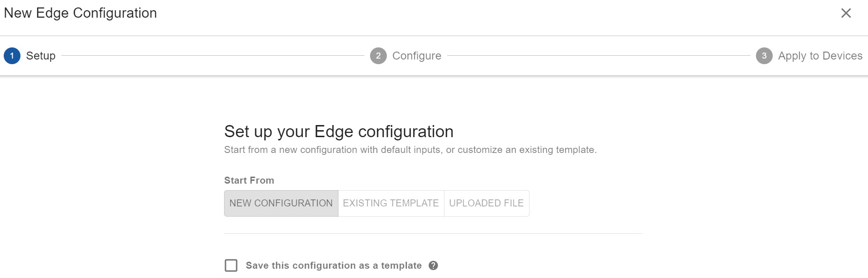Choose UPLOADED FILE as start option
868x278 pixels.
tap(486, 203)
